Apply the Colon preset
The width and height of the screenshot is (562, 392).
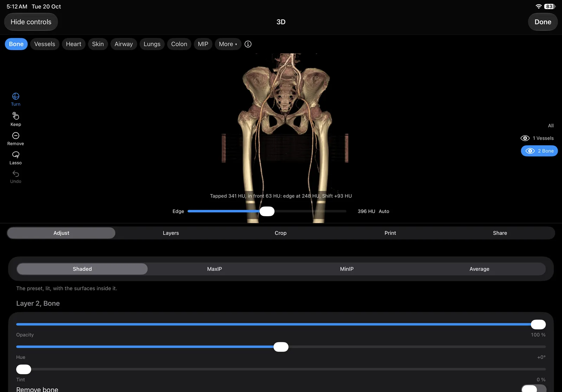coord(179,44)
